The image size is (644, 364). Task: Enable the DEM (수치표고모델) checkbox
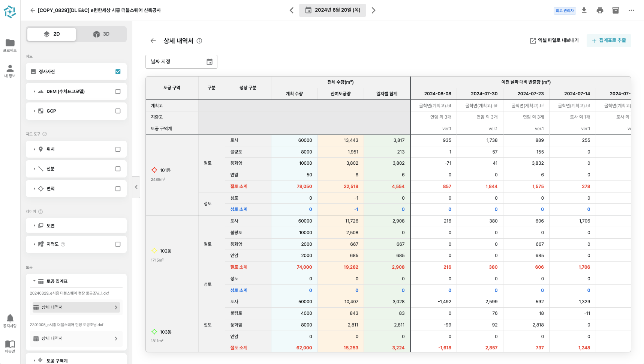tap(118, 91)
